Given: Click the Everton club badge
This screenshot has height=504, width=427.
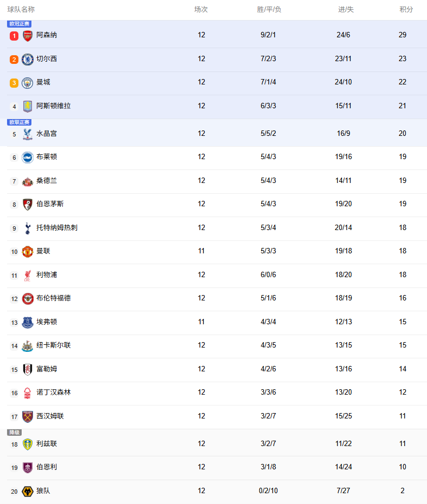Looking at the screenshot, I should (28, 323).
